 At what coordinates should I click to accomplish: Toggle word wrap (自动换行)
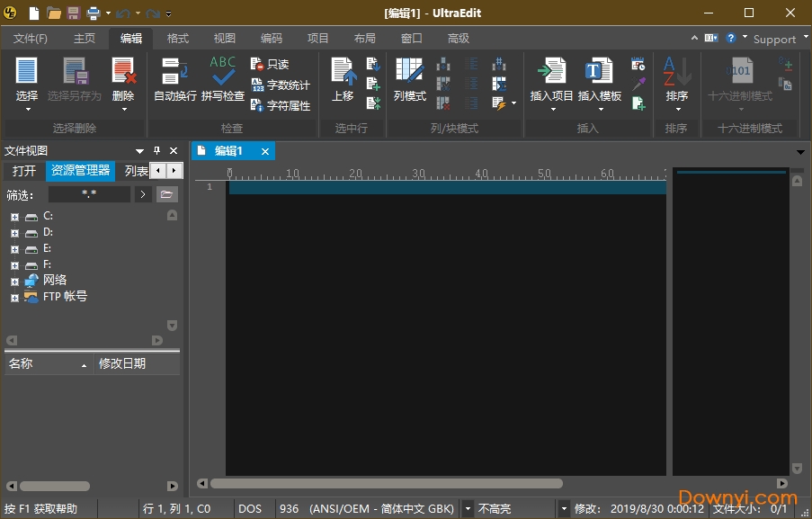click(x=174, y=71)
